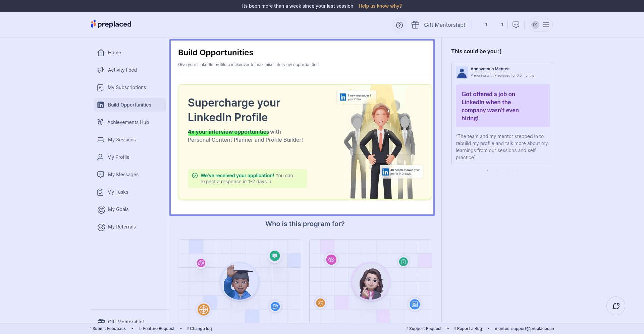Click the orange goal icon on second card
Screen dimensions: 644x334
point(321,303)
